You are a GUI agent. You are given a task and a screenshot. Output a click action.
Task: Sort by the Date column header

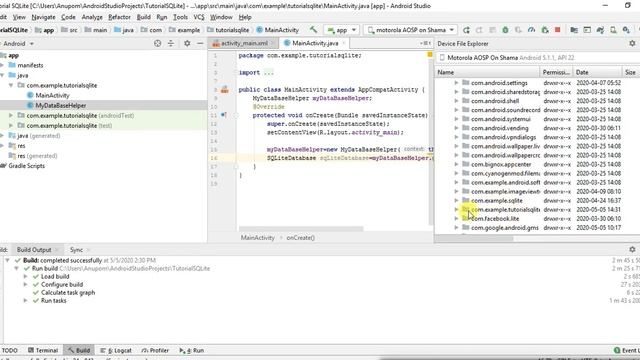point(597,72)
